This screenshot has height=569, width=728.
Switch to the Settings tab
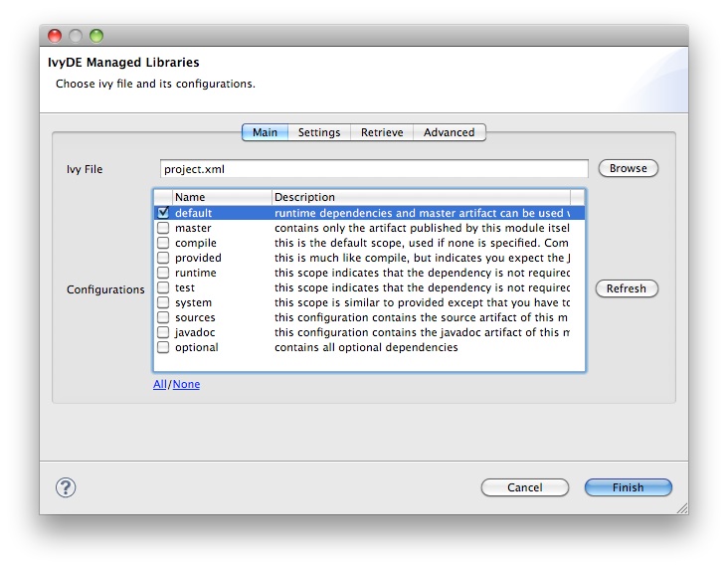[x=319, y=132]
